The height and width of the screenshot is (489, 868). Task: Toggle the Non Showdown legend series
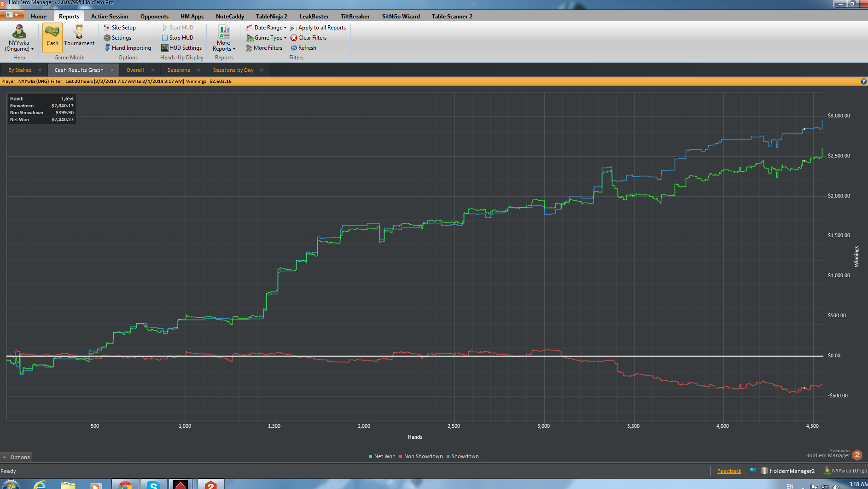click(421, 456)
